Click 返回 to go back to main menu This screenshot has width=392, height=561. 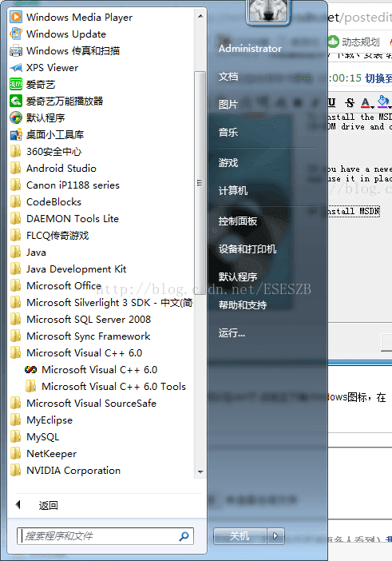click(x=48, y=506)
